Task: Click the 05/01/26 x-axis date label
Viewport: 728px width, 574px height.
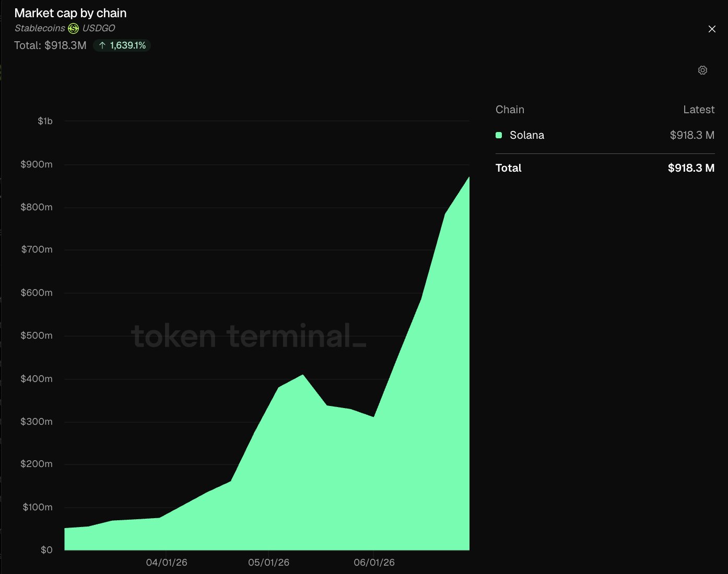Action: pyautogui.click(x=268, y=563)
